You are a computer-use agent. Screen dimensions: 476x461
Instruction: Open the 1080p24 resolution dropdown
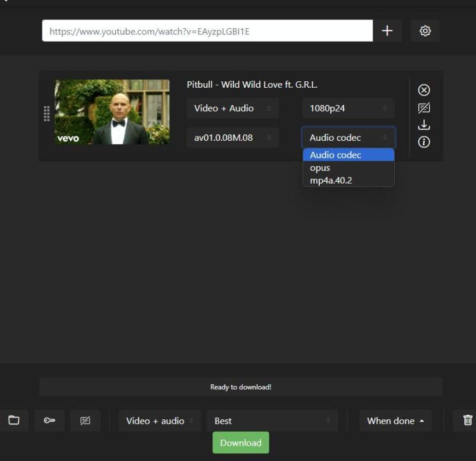[x=348, y=108]
